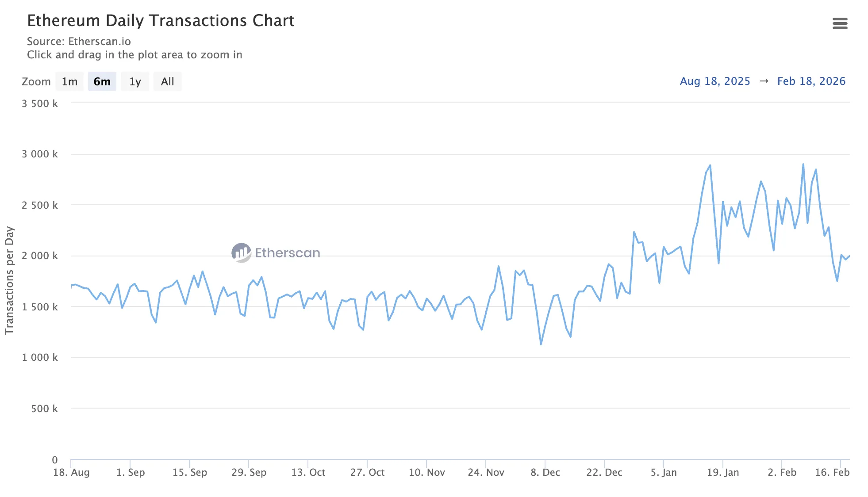The width and height of the screenshot is (868, 497).
Task: Select the 6m zoom range
Action: click(102, 82)
